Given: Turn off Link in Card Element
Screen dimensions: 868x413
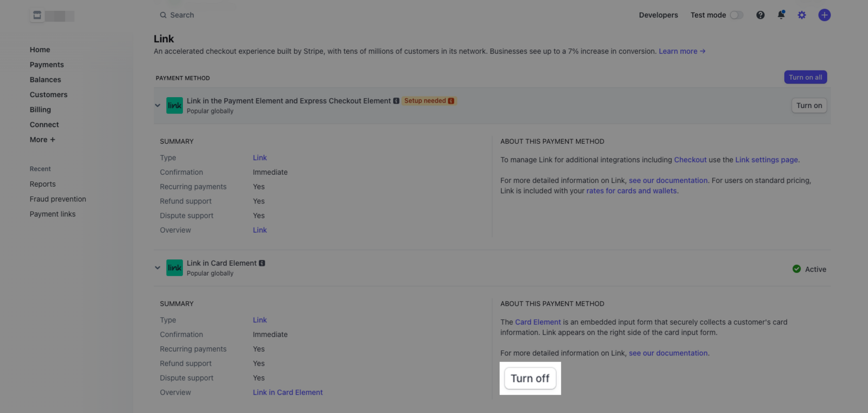Looking at the screenshot, I should pos(530,378).
